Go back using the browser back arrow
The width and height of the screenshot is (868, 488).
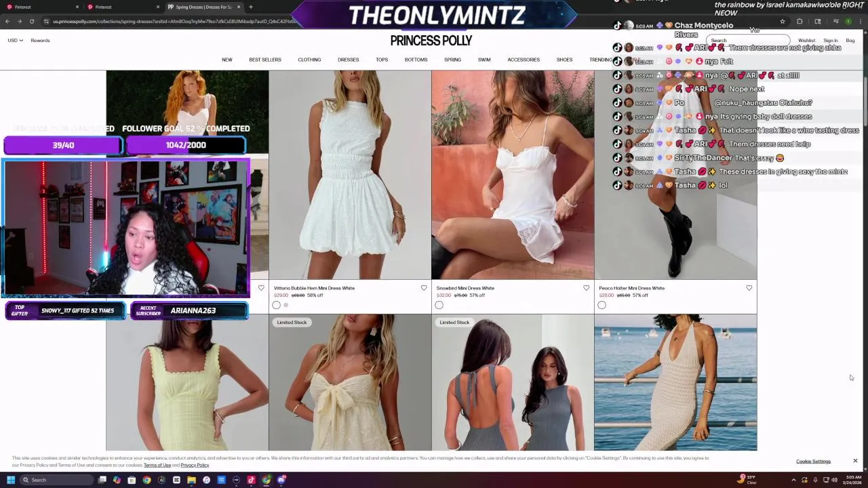tap(7, 21)
